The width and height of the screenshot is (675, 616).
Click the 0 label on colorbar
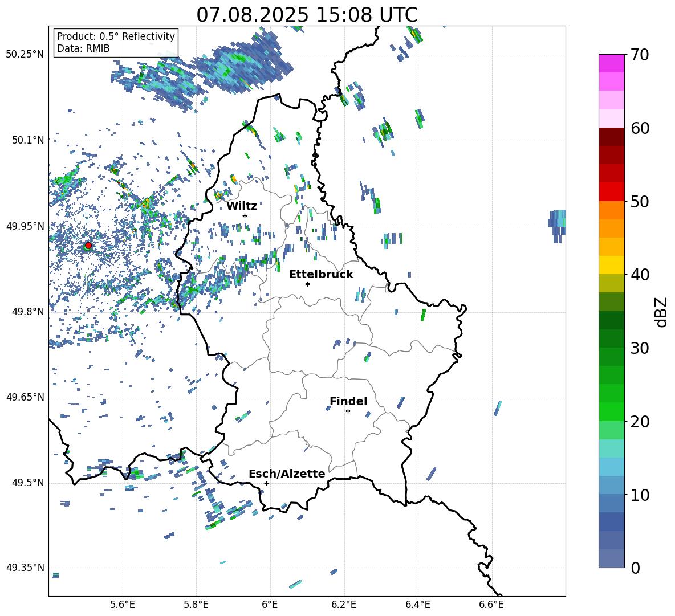635,568
